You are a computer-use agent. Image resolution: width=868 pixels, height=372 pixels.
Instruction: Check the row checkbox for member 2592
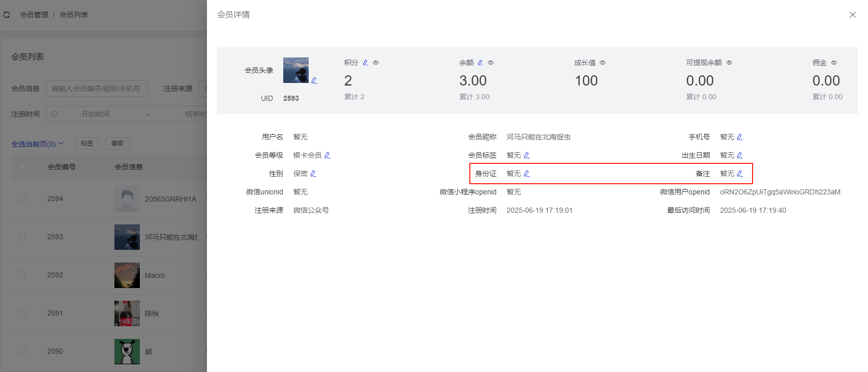22,275
